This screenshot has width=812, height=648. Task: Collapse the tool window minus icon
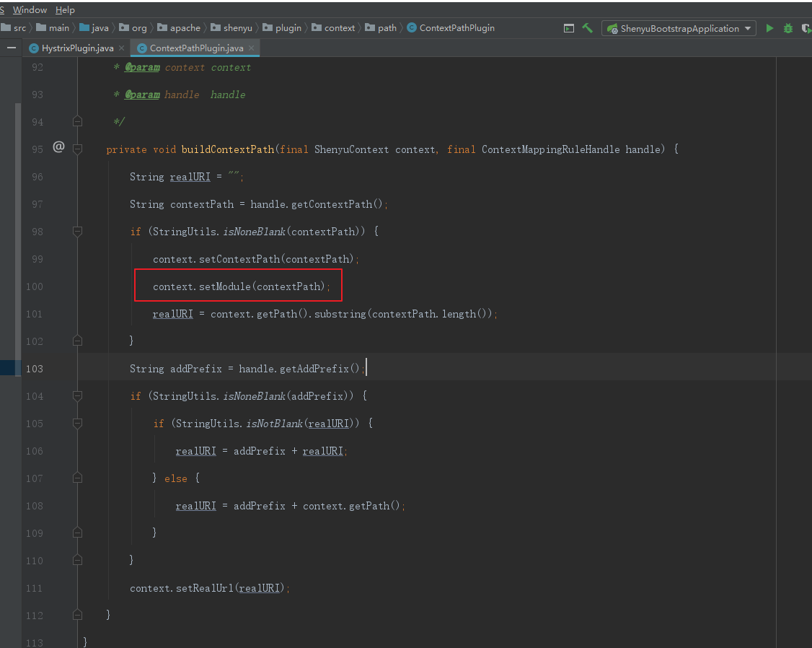pyautogui.click(x=12, y=48)
